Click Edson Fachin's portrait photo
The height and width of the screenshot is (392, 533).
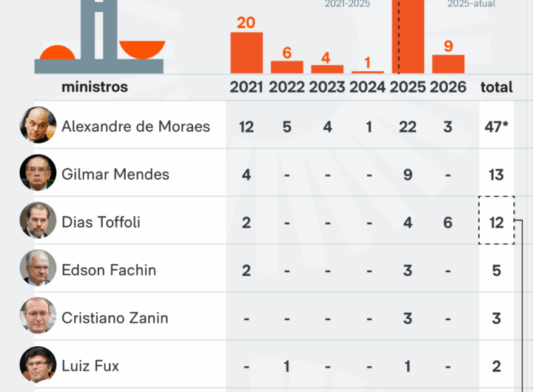pyautogui.click(x=38, y=269)
